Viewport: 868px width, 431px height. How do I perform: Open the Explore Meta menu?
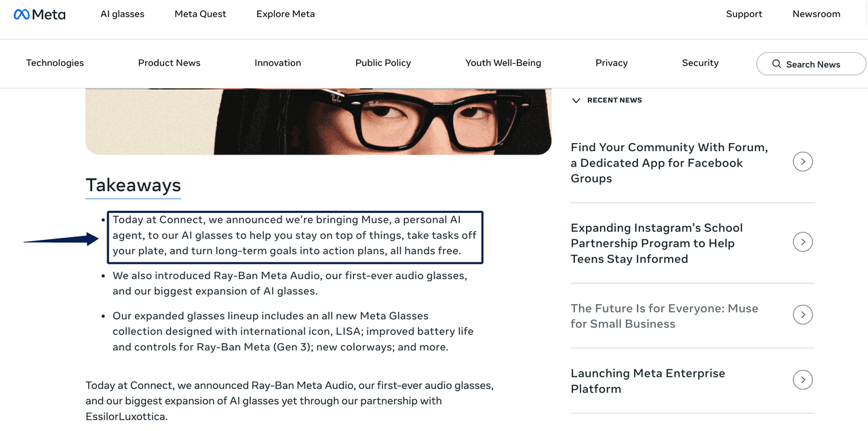click(x=285, y=14)
